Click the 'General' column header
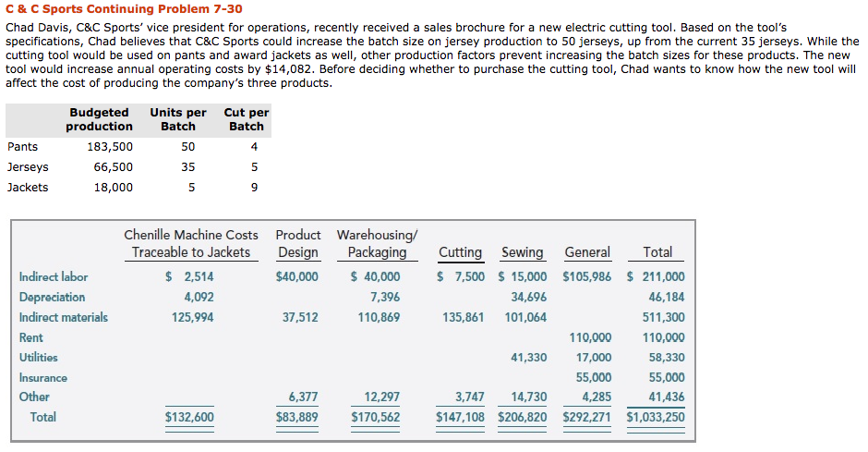The image size is (868, 452). click(x=587, y=252)
